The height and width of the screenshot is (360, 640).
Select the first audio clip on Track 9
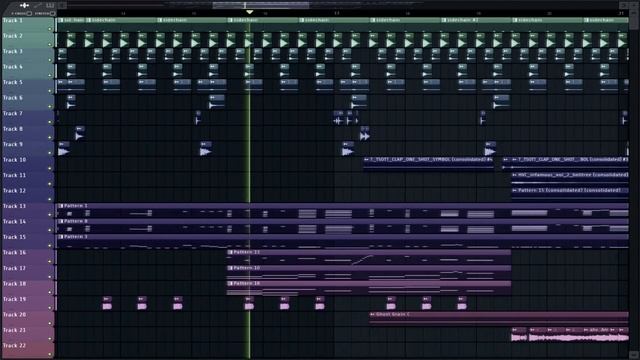(x=64, y=149)
